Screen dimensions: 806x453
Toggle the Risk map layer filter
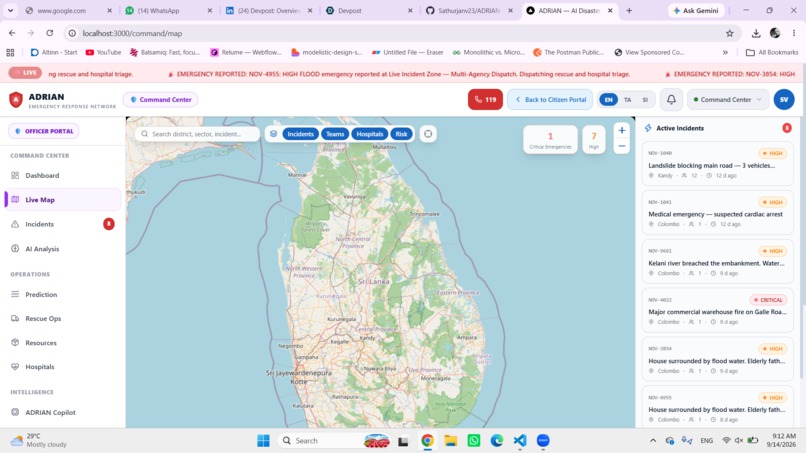401,134
